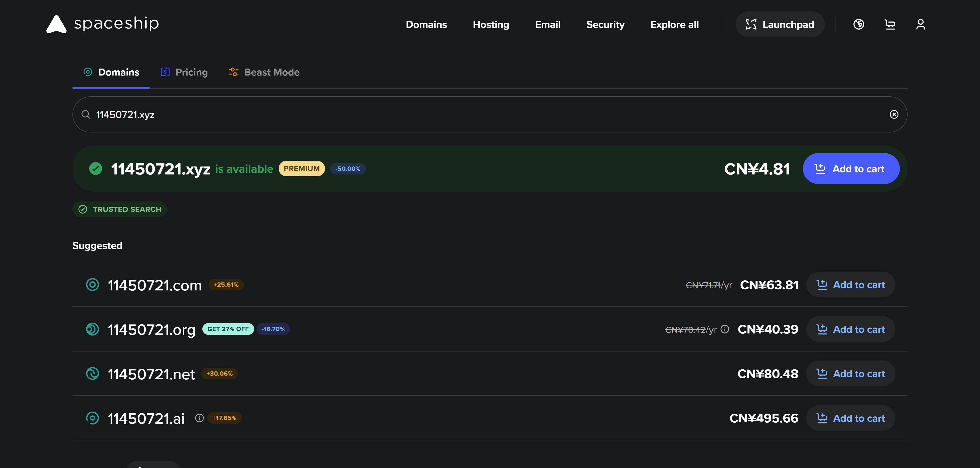Screen dimensions: 980x468
Task: Click the search magnifier icon in search box
Action: pyautogui.click(x=86, y=114)
